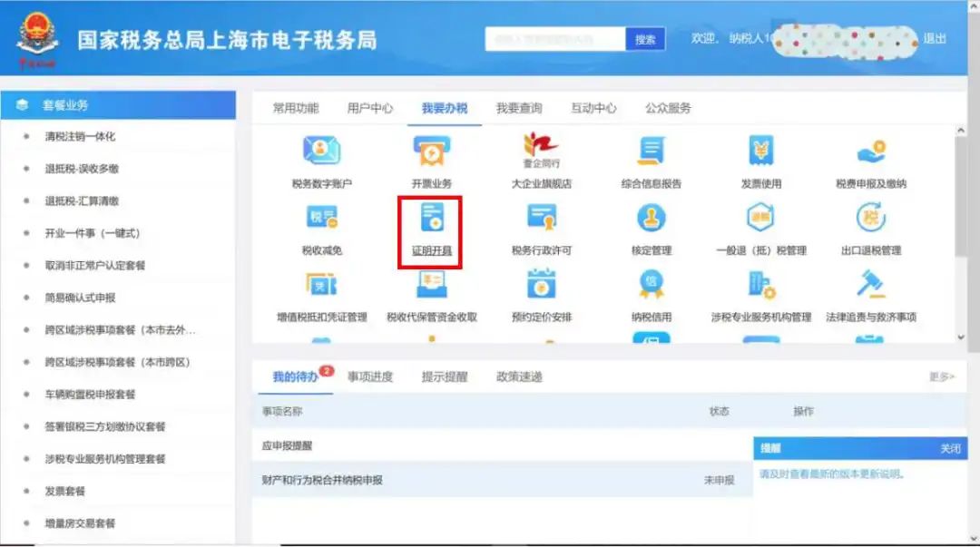Select the 我的待办 tab
Image resolution: width=980 pixels, height=547 pixels.
(x=296, y=377)
